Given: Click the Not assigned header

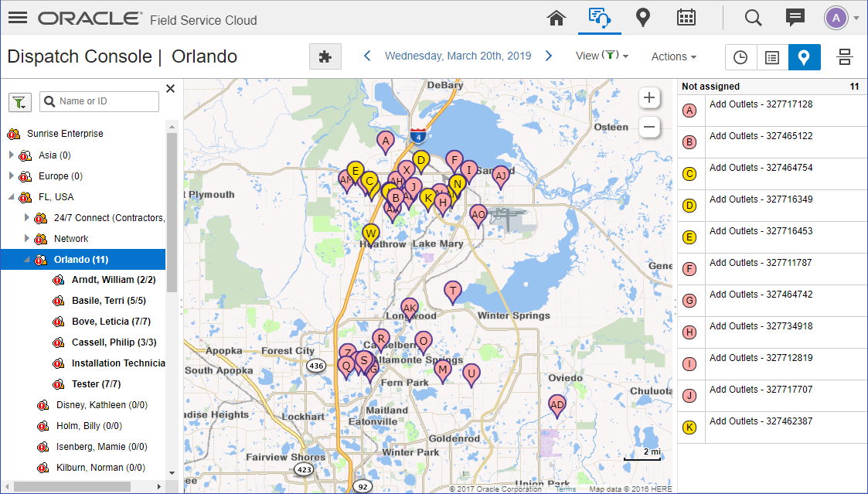Looking at the screenshot, I should (711, 87).
